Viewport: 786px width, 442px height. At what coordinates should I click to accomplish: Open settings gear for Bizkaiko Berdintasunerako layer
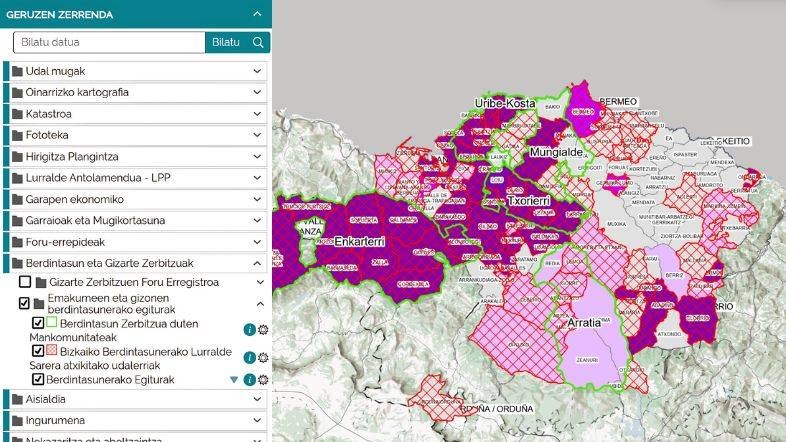coord(263,358)
